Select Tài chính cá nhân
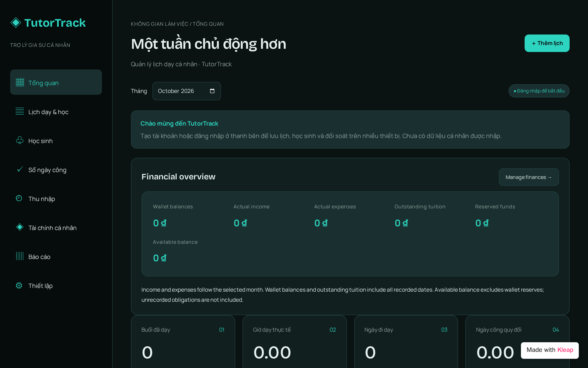The width and height of the screenshot is (588, 368). 56,227
